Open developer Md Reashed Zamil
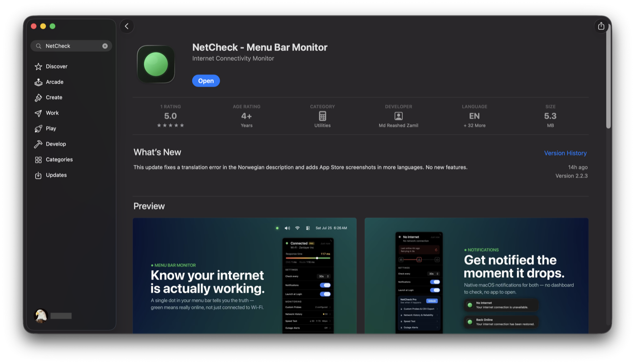This screenshot has width=635, height=364. point(399,126)
